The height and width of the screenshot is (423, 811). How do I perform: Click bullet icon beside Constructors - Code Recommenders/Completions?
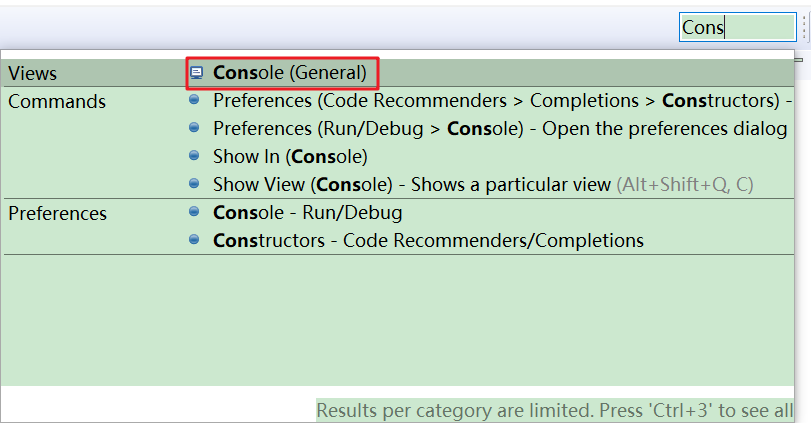[x=194, y=240]
